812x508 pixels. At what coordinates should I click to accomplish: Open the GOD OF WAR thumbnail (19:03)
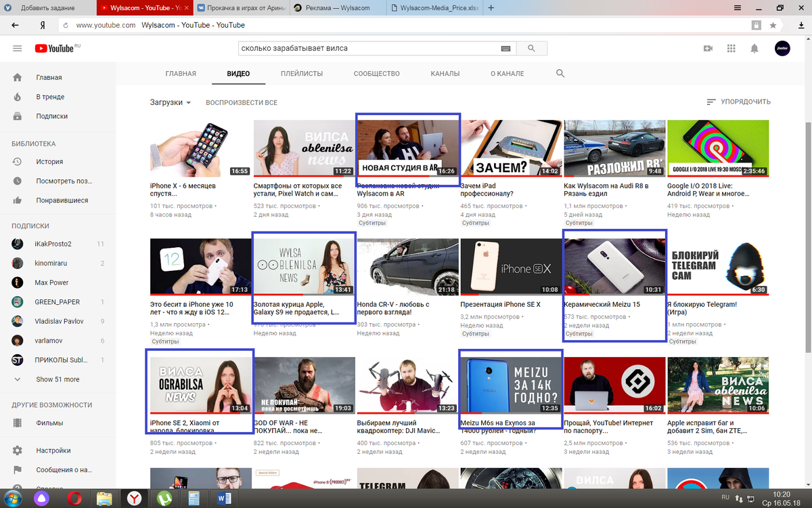[304, 385]
